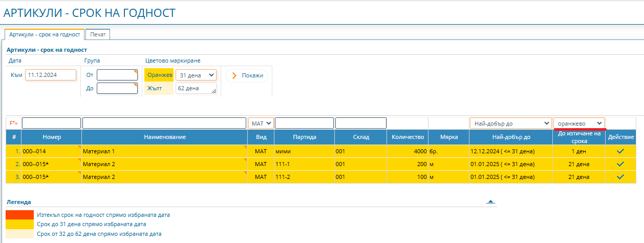Click the quantity 4000 cell

click(408, 152)
